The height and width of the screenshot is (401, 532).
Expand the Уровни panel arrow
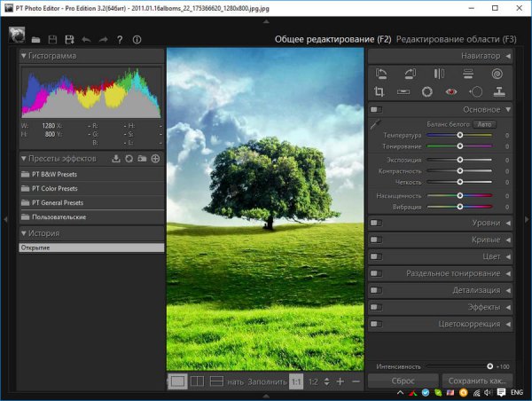(x=508, y=223)
